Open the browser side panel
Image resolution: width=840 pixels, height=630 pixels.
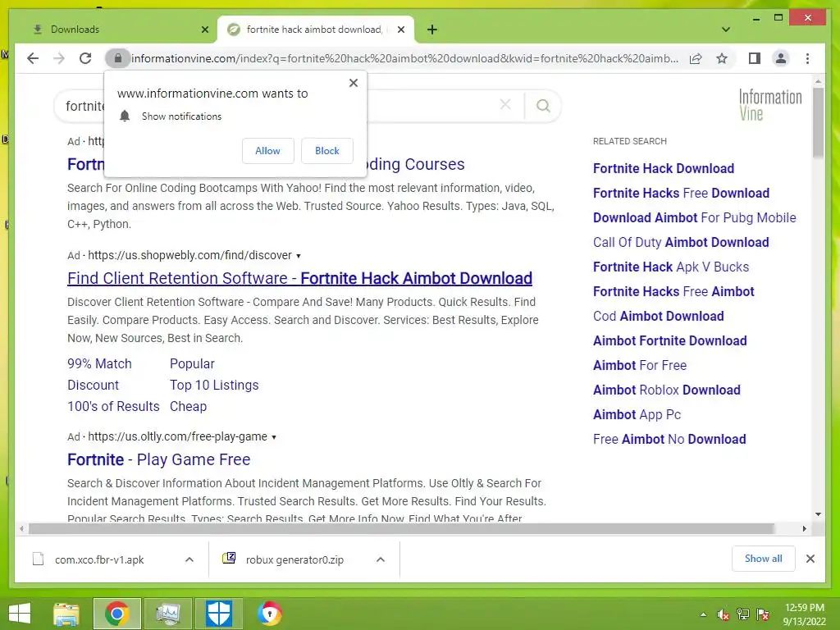(755, 58)
